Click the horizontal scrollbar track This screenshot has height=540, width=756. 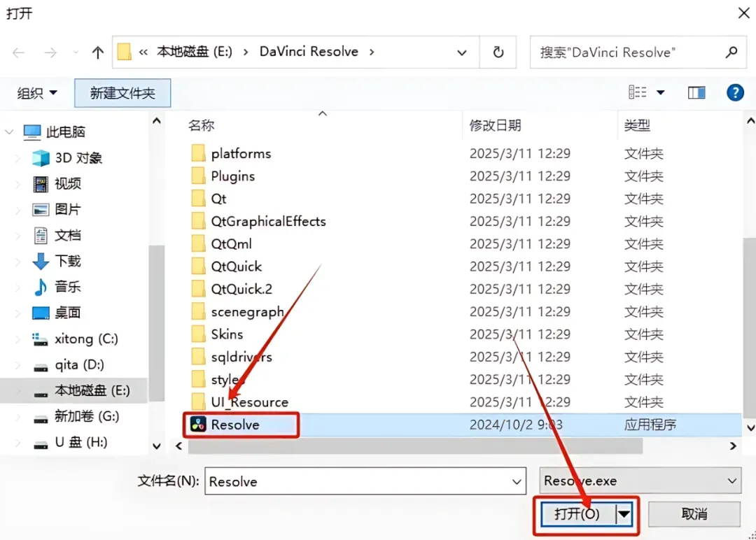click(x=414, y=446)
